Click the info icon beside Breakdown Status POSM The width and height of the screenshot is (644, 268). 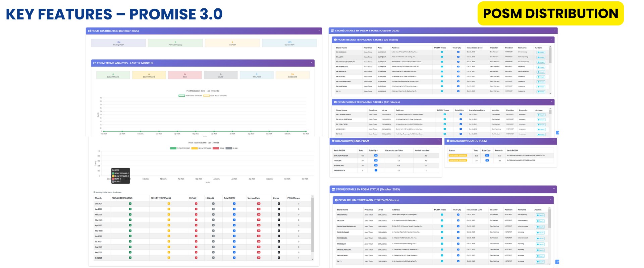click(x=448, y=141)
